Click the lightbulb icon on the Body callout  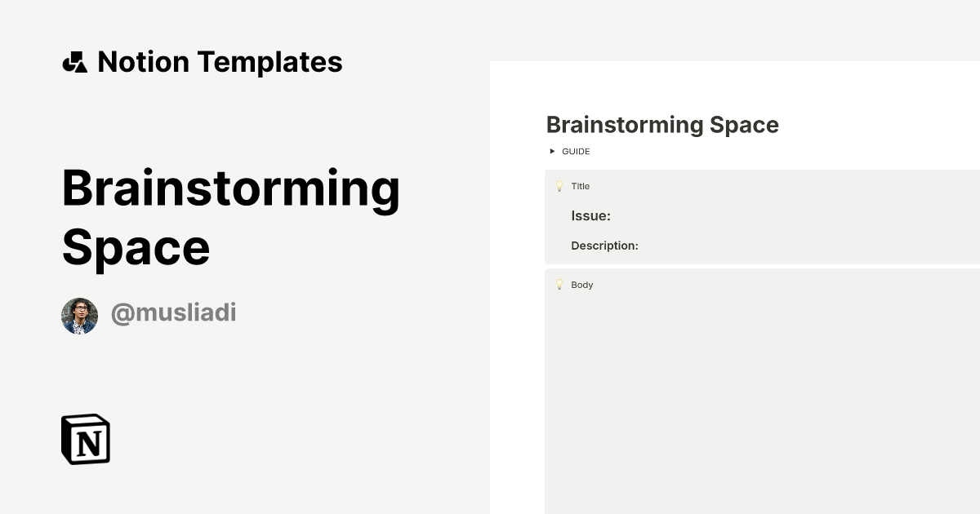(x=559, y=285)
